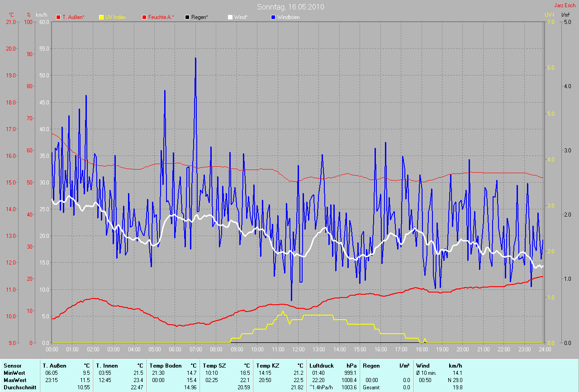The height and width of the screenshot is (392, 579).
Task: Select the Temp Boden column header
Action: (x=166, y=365)
